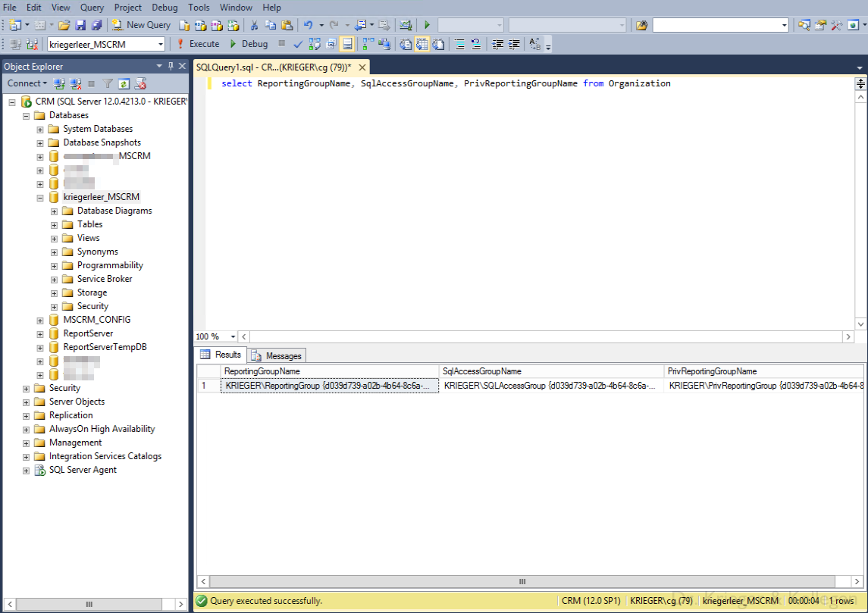Click the New Query button
868x613 pixels.
point(141,25)
